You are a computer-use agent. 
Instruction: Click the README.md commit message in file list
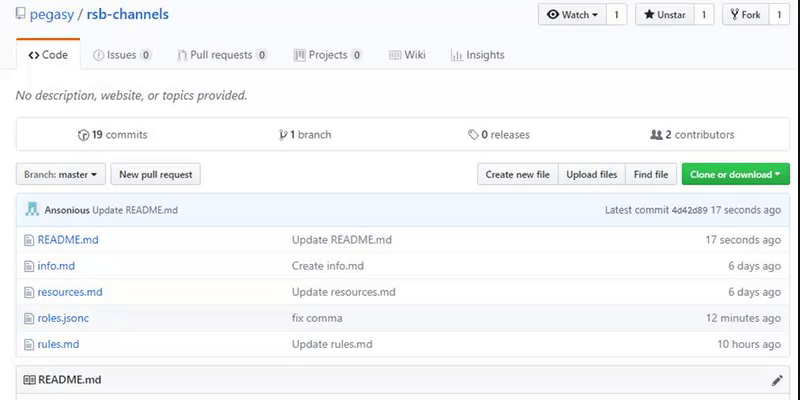pyautogui.click(x=342, y=240)
